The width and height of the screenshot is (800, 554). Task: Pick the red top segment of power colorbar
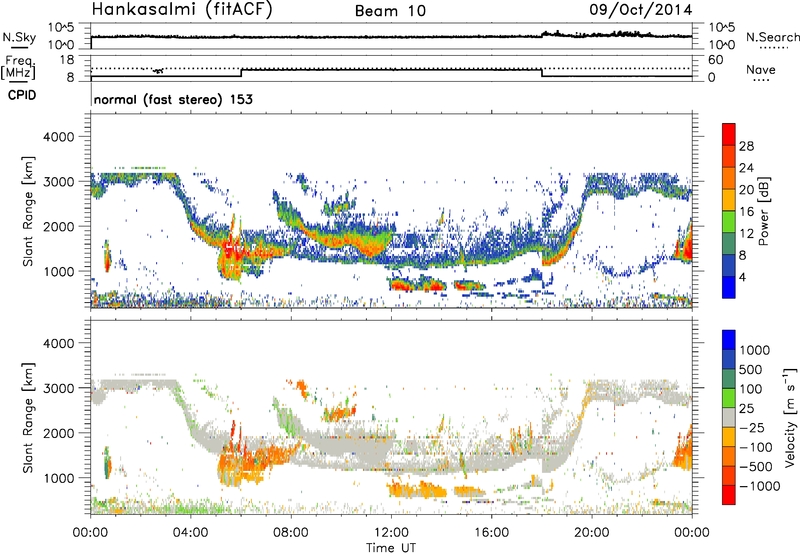point(729,134)
